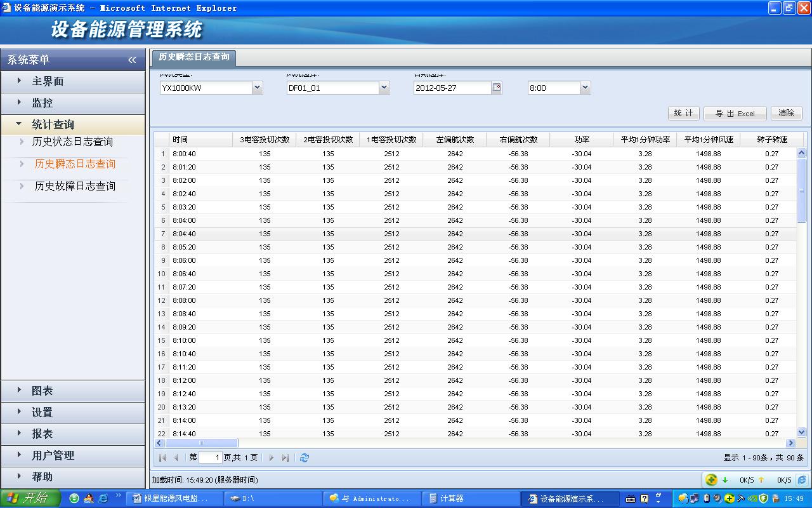This screenshot has width=812, height=508.
Task: Select 历史故障日志查询 in the sidebar
Action: 75,186
